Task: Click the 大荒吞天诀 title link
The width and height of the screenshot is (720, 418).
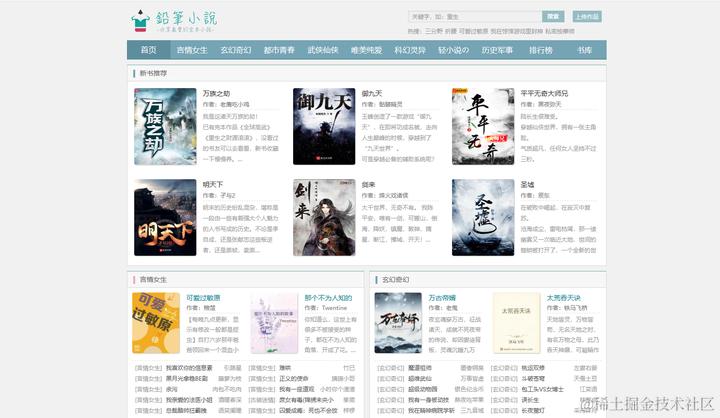Action: point(564,298)
